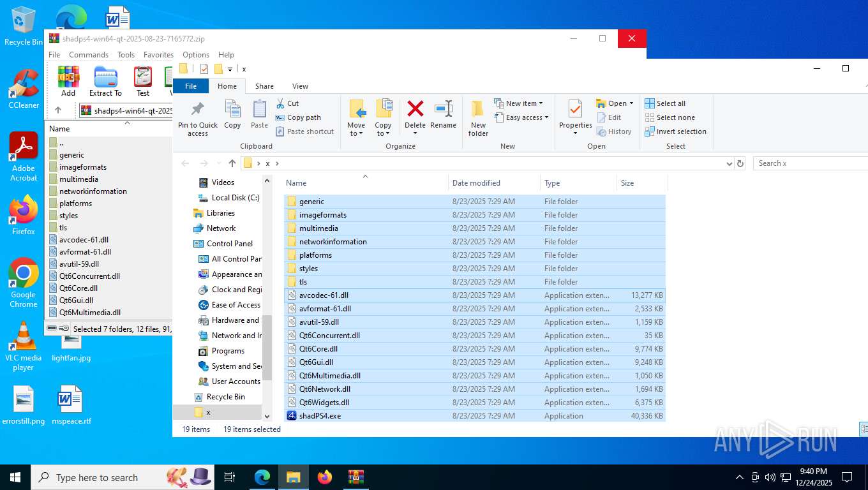Go up one level in WinRAR
Viewport: 868px width, 490px height.
click(58, 110)
